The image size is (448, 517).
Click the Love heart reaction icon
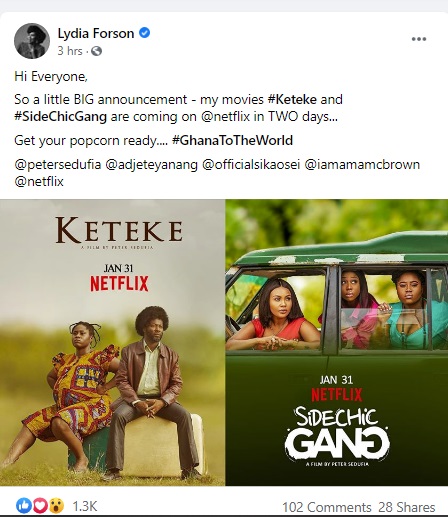click(x=40, y=506)
